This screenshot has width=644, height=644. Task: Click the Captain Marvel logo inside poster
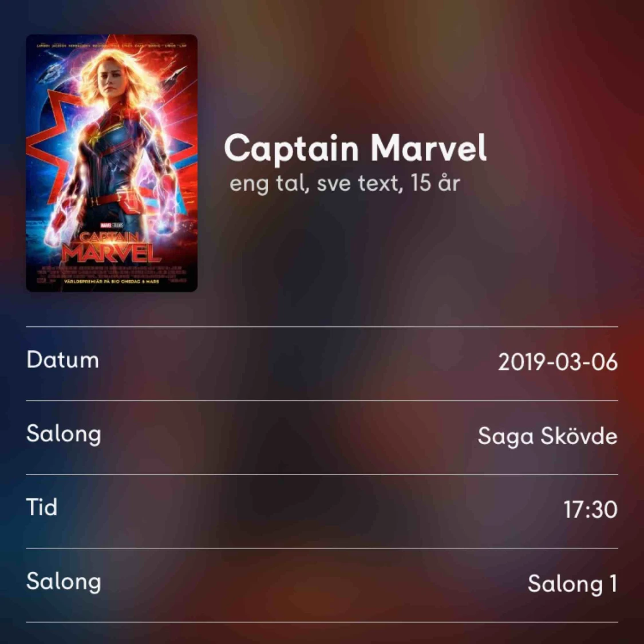[x=111, y=248]
